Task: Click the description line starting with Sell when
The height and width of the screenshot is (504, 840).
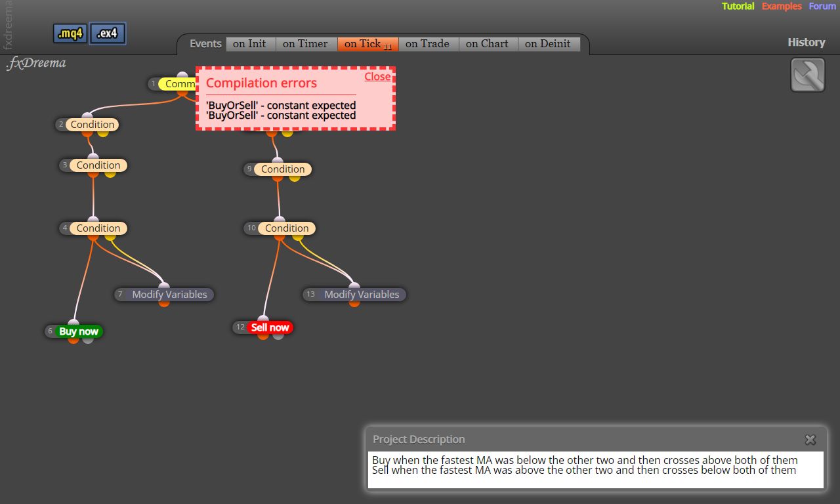Action: click(584, 470)
